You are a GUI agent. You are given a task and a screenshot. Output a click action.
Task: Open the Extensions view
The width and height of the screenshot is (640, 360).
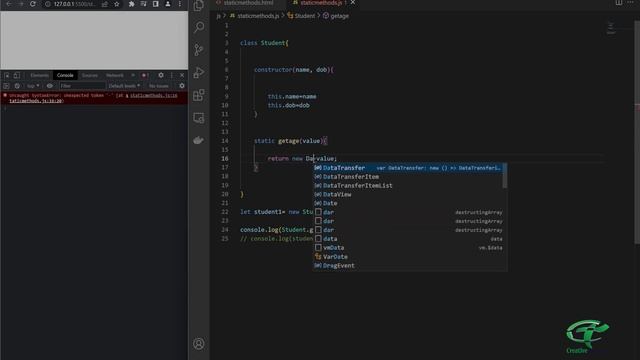(x=199, y=95)
